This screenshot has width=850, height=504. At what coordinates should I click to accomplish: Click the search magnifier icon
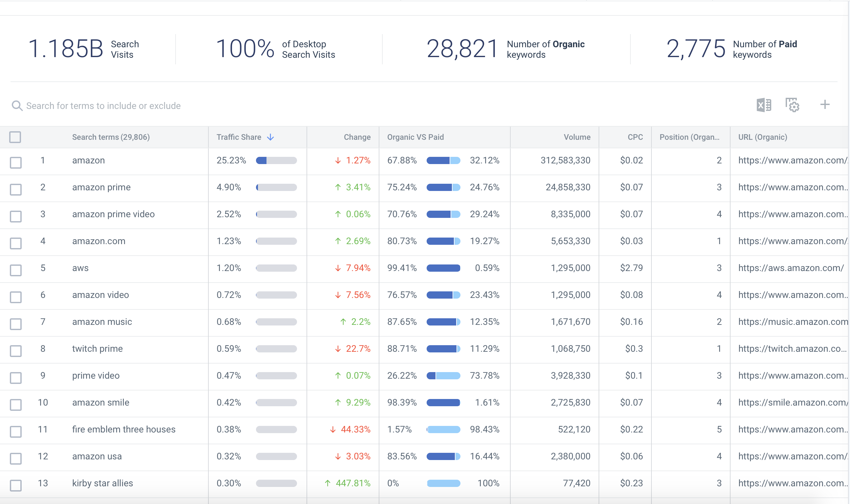pos(17,106)
